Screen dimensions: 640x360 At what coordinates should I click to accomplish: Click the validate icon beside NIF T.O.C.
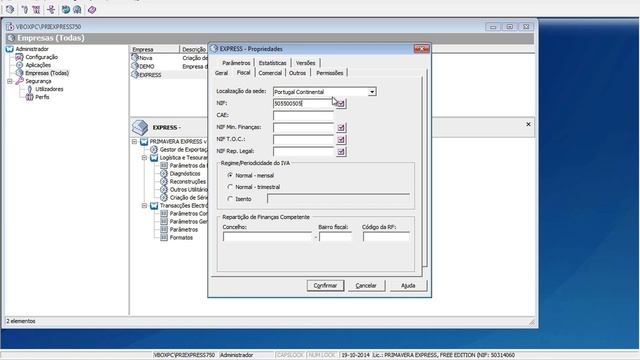point(341,140)
